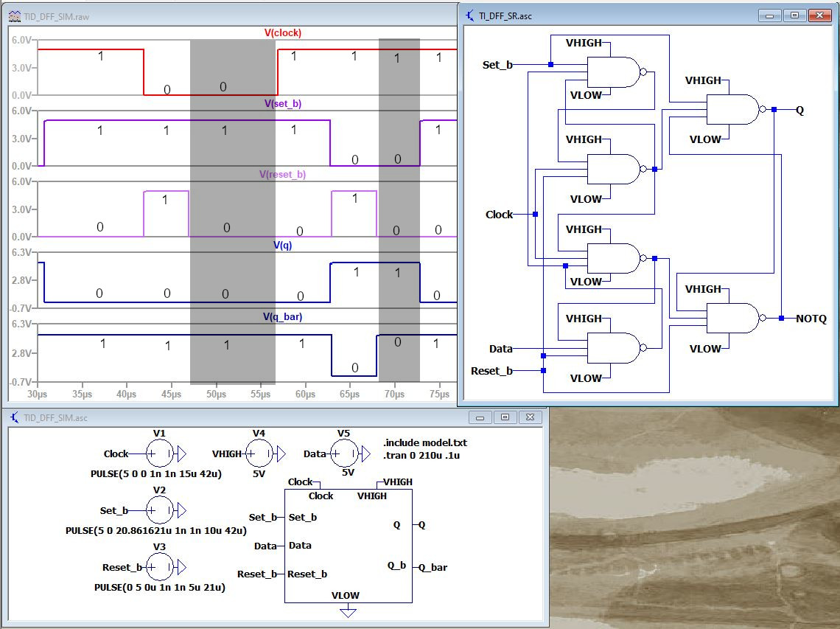Select the V(clock) trace label
The image size is (840, 629).
283,33
